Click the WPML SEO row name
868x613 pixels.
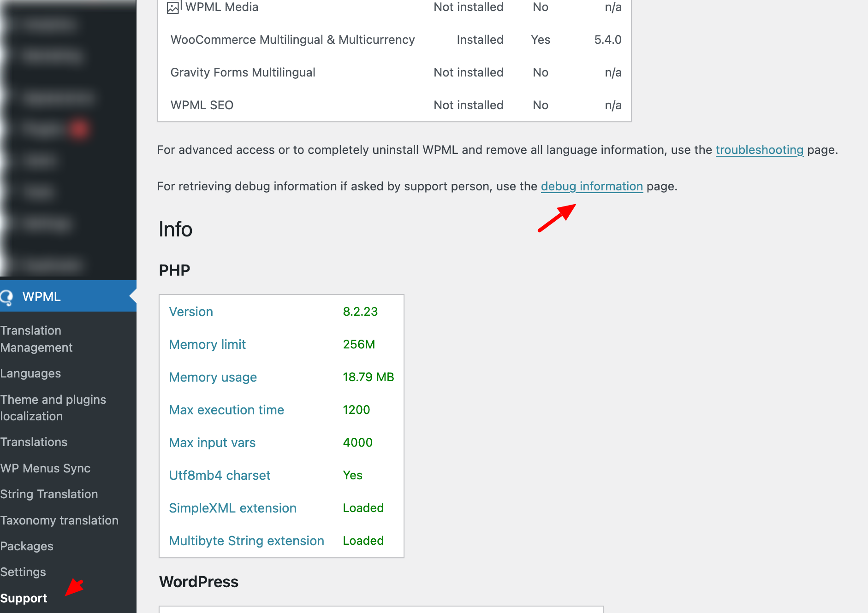(202, 105)
